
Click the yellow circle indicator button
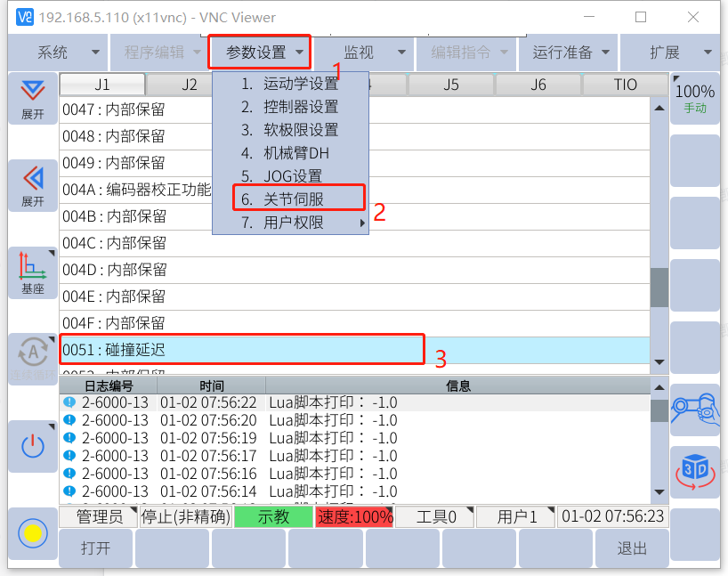[33, 533]
